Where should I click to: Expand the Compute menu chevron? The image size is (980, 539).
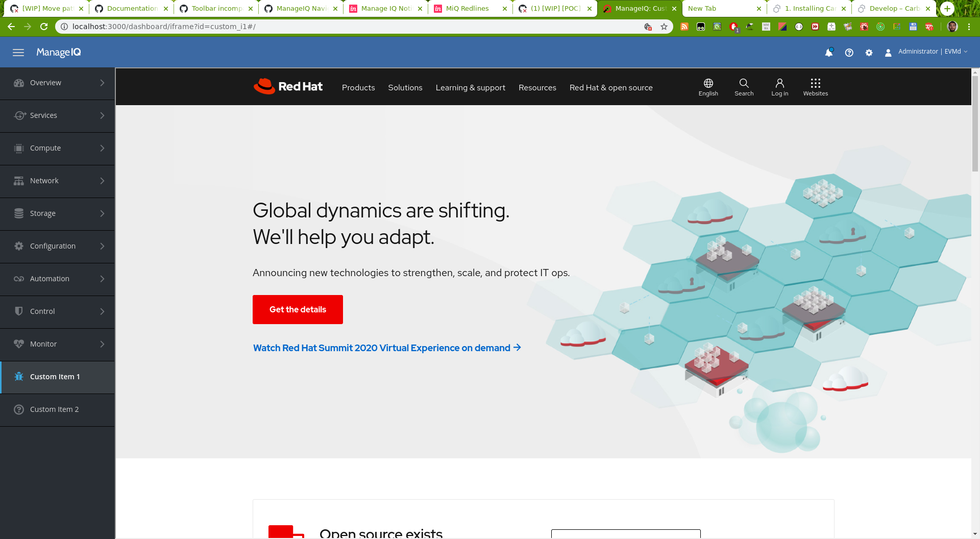[x=102, y=148]
